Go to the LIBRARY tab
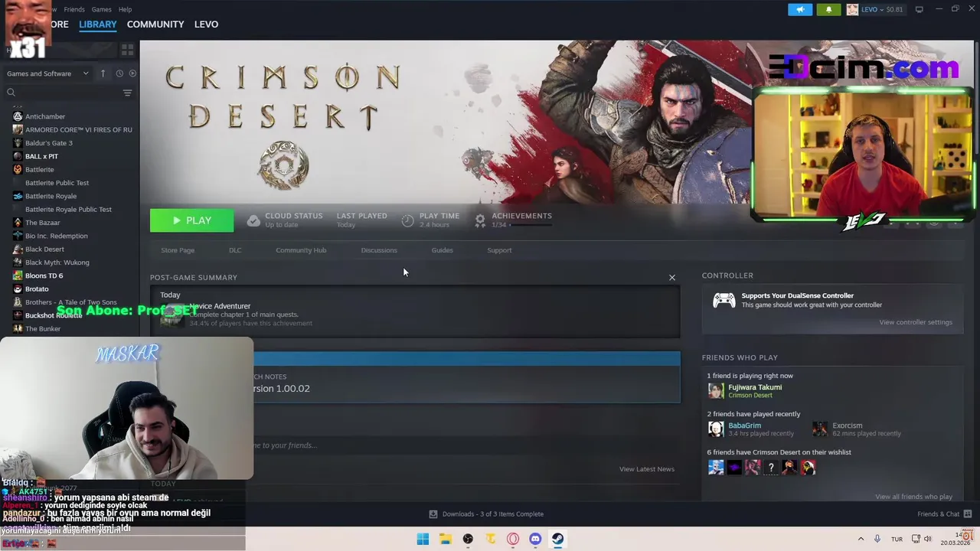The image size is (980, 551). (x=98, y=24)
